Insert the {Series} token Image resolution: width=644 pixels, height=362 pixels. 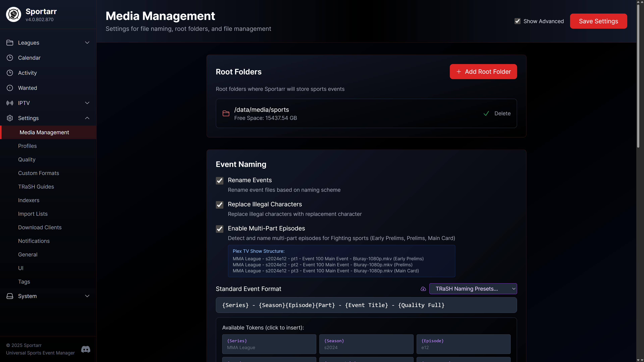[269, 344]
